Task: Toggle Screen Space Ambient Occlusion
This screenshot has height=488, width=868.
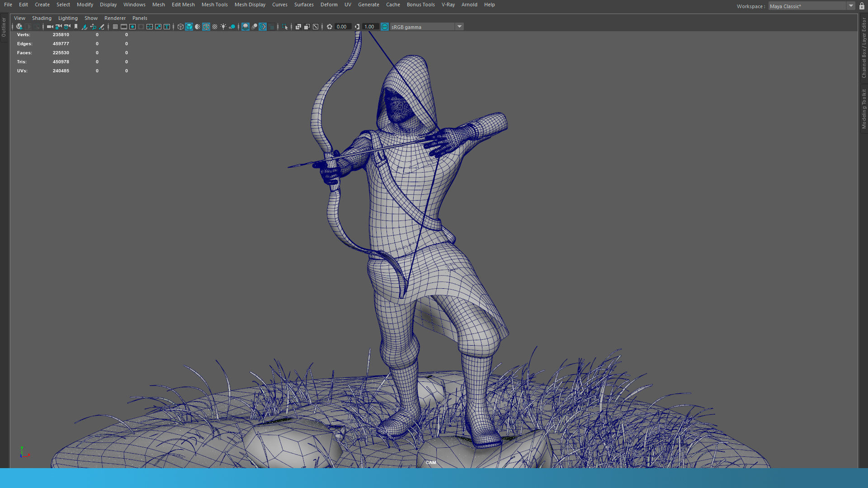Action: click(245, 27)
